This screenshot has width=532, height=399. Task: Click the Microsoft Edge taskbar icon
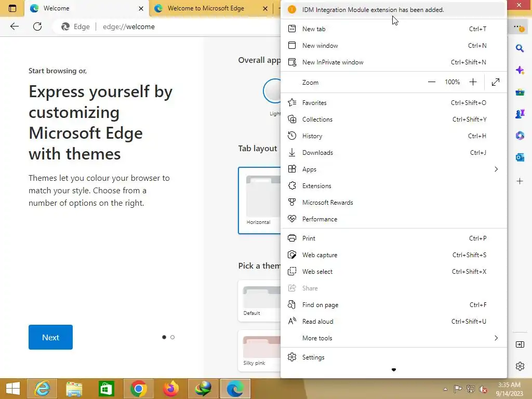point(235,389)
